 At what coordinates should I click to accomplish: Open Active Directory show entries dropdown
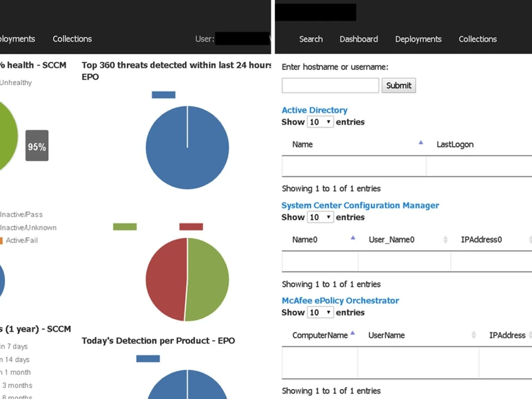pos(320,122)
